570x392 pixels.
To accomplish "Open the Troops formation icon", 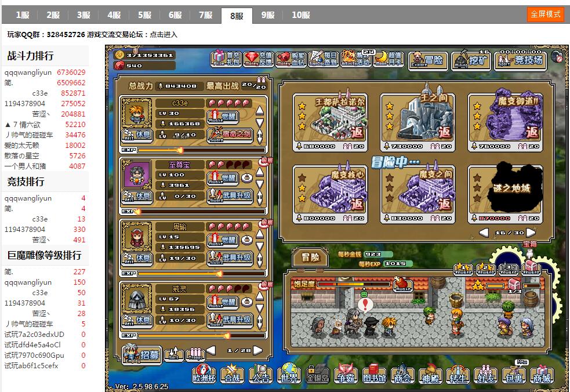I will (x=195, y=353).
